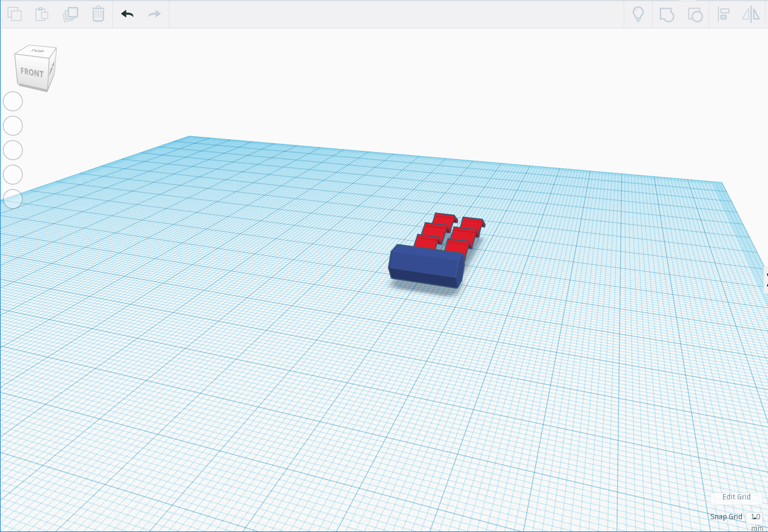Open the Align tool
The width and height of the screenshot is (768, 532).
click(x=724, y=14)
